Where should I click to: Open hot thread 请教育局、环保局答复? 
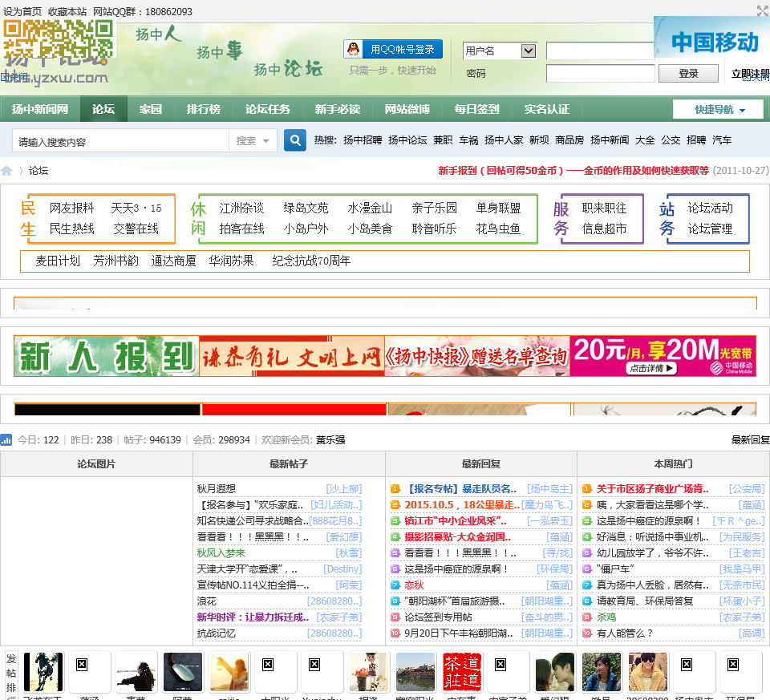pyautogui.click(x=645, y=601)
